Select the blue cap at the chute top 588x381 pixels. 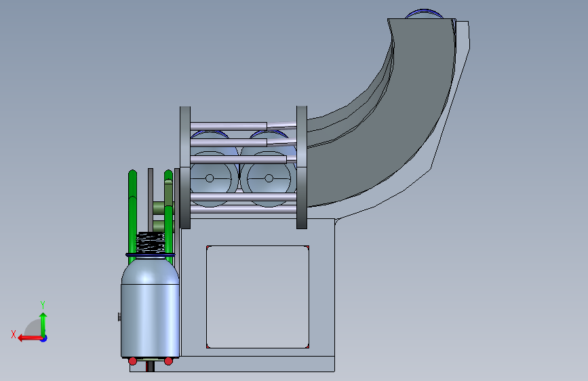point(424,14)
